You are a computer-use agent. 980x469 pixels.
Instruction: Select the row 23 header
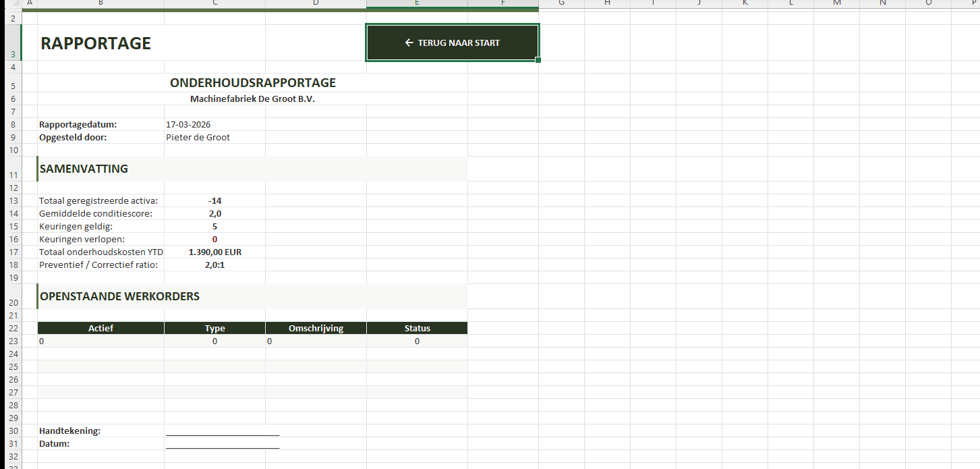(11, 341)
